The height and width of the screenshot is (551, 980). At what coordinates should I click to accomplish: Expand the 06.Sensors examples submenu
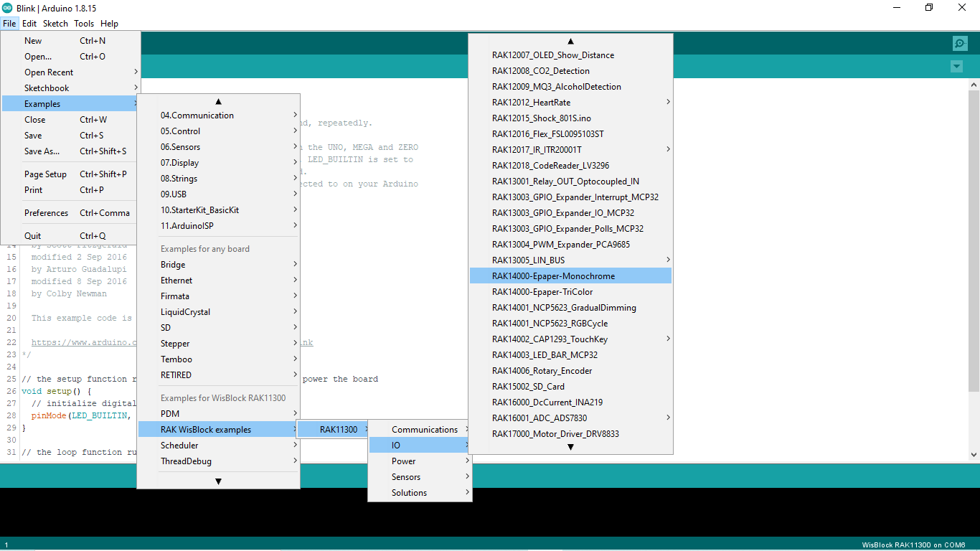[218, 147]
